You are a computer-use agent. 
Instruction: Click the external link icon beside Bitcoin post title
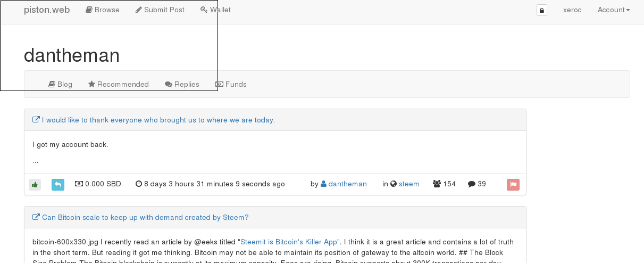36,217
